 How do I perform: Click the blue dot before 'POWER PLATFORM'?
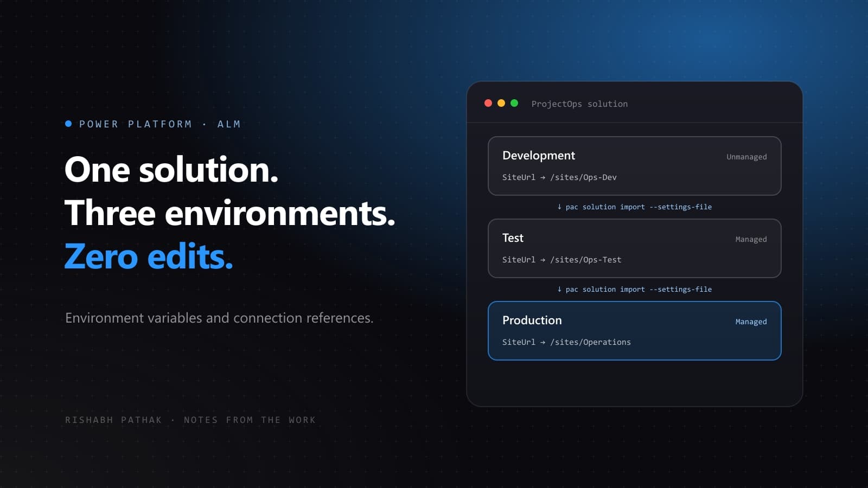pyautogui.click(x=68, y=124)
